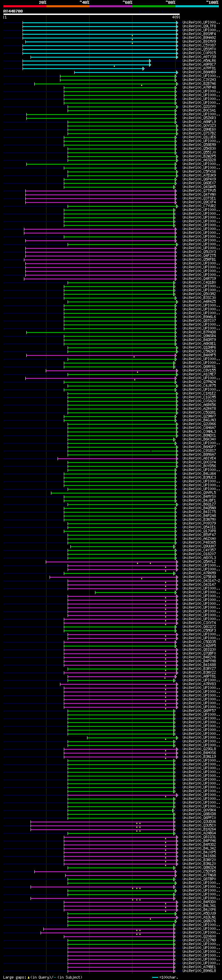Select hit label UniRef100_Q5K830
This screenshot has height=980, width=222.
coord(199,149)
